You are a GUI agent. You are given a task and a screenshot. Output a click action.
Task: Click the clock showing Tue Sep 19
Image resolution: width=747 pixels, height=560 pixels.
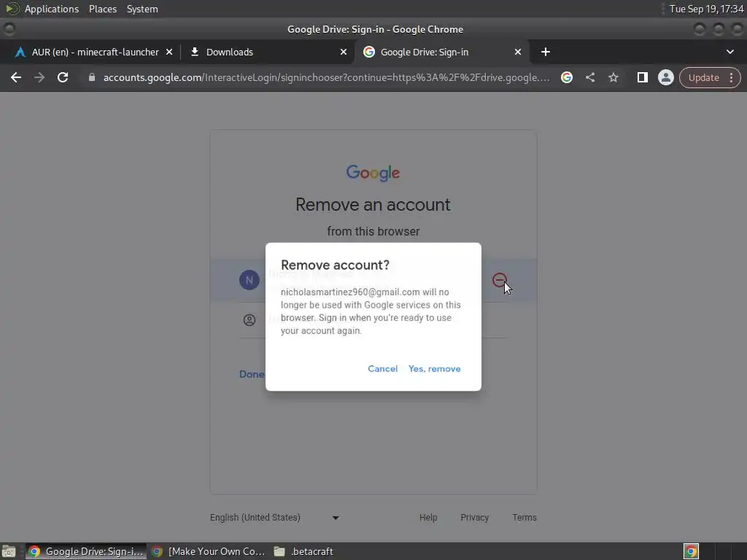click(x=706, y=9)
